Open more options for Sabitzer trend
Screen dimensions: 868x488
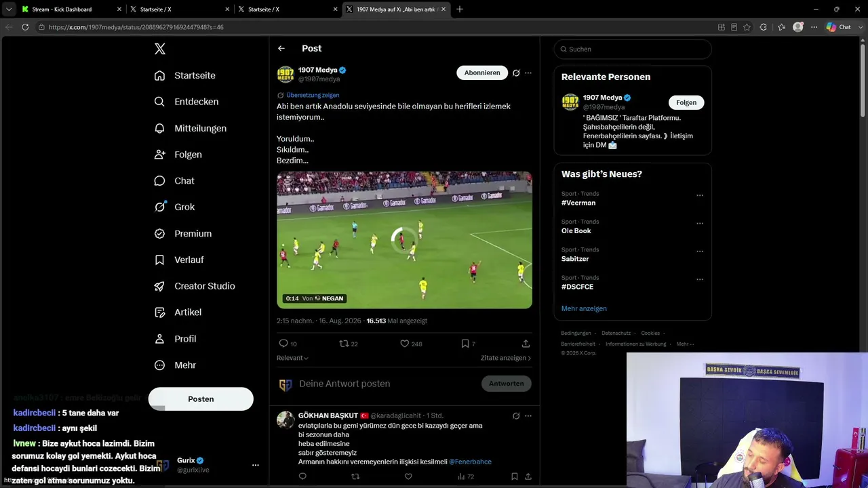[x=700, y=251]
